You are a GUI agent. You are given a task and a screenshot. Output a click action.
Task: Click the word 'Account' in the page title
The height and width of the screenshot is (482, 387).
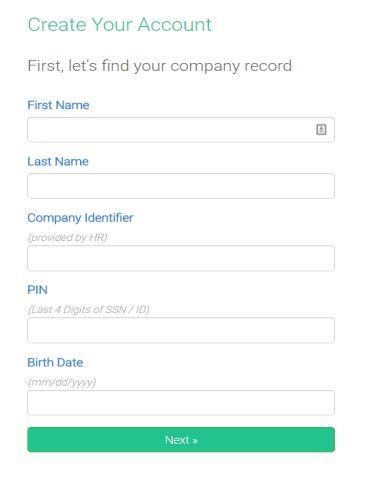point(175,25)
